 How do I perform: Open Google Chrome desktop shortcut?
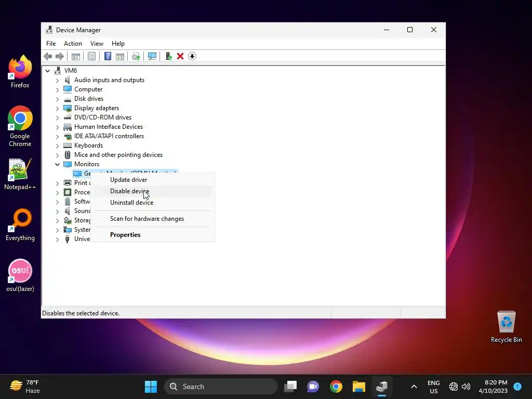pos(20,127)
